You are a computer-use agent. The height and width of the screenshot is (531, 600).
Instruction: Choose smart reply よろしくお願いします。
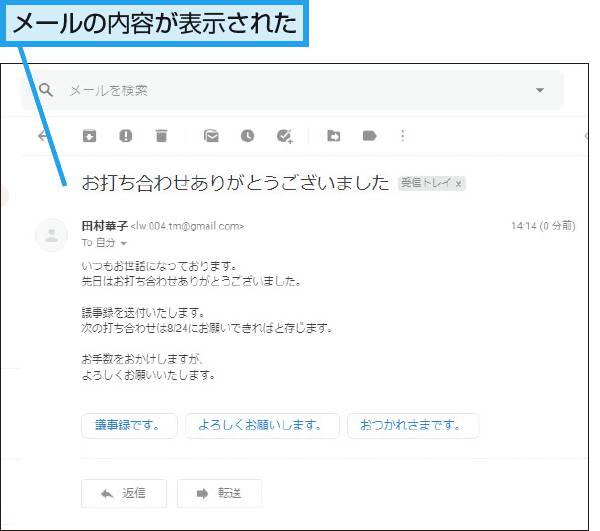(262, 425)
